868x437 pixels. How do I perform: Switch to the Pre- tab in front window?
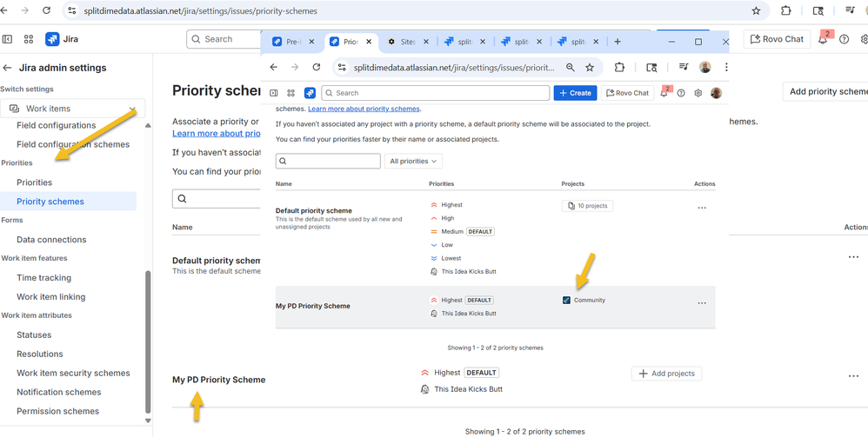[x=293, y=42]
